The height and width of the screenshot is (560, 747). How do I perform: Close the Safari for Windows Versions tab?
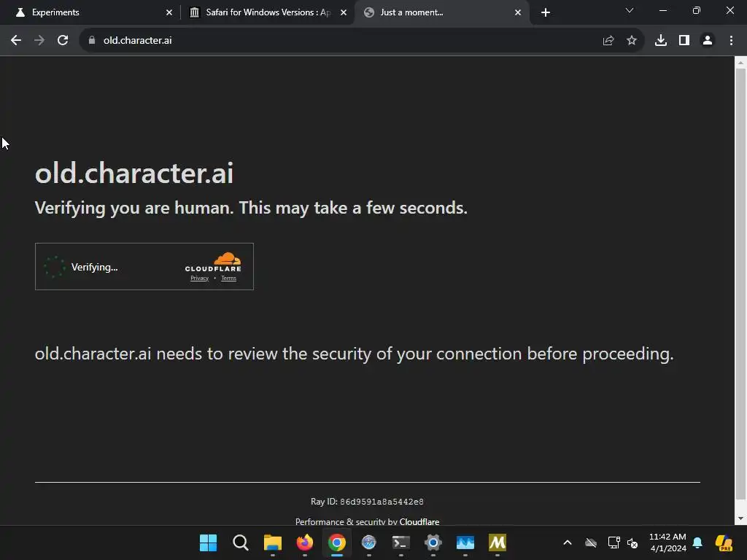tap(344, 12)
